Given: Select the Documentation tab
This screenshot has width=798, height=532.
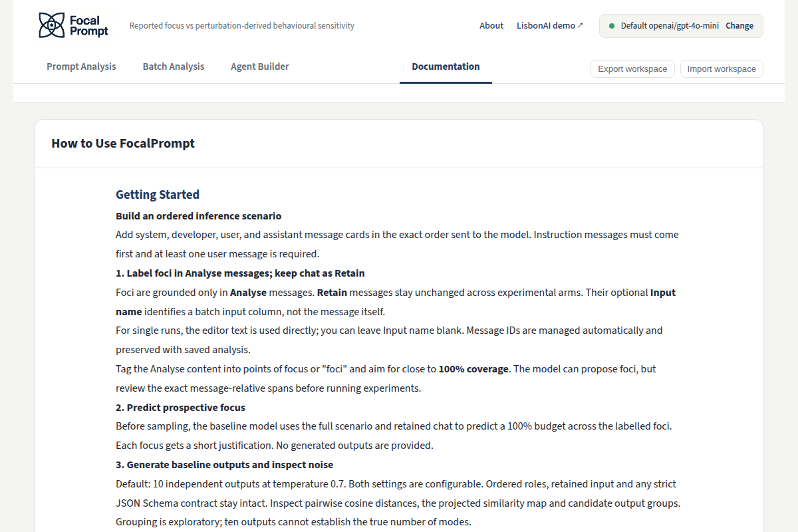Looking at the screenshot, I should (446, 66).
